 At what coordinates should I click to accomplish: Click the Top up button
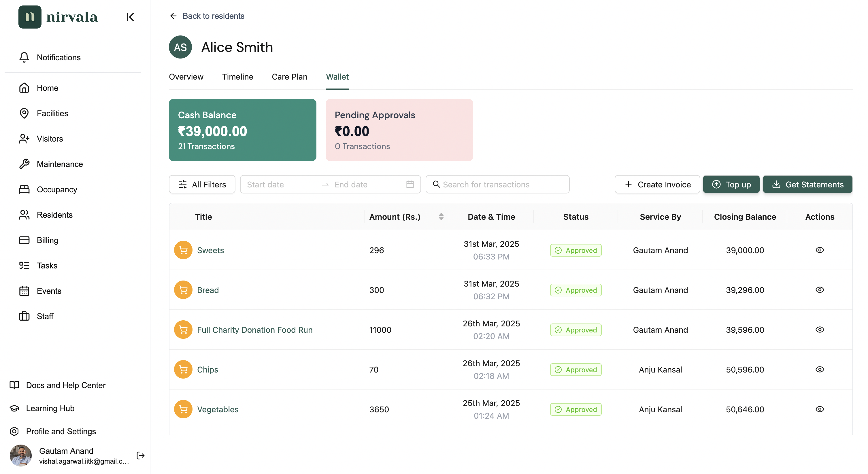(x=731, y=185)
